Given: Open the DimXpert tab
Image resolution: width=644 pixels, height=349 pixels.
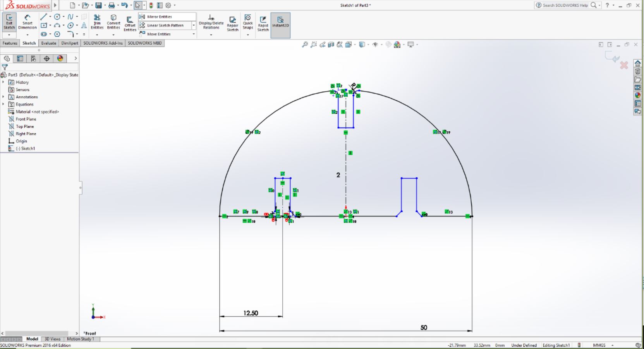Looking at the screenshot, I should coord(70,43).
